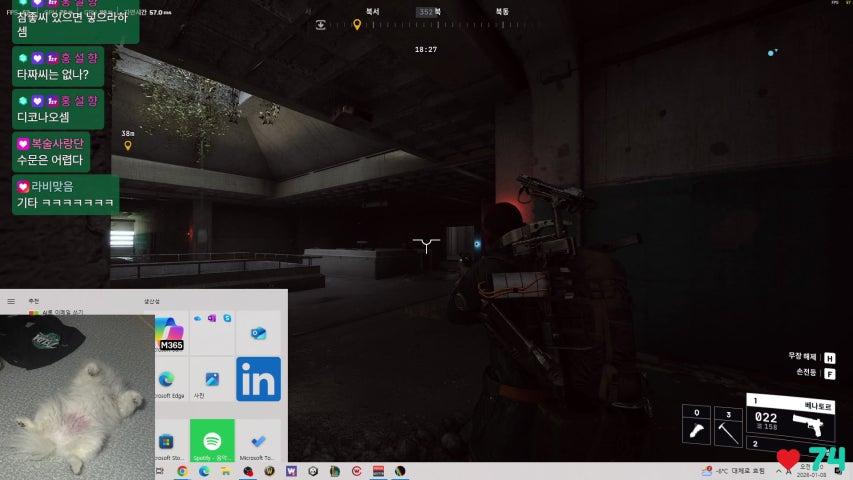Click chat message 디코나오셈
The image size is (853, 480).
pyautogui.click(x=43, y=117)
